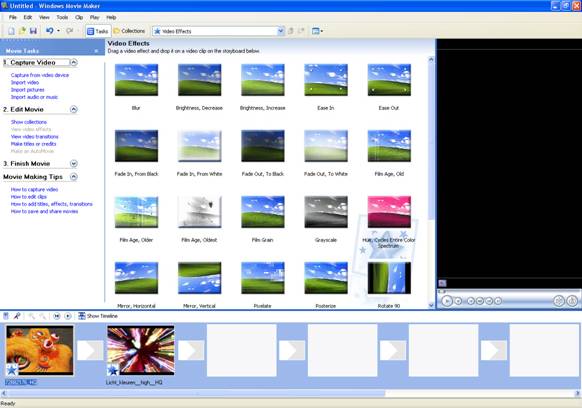Click the preview monitor Play button
Viewport: 582px width, 408px height.
point(447,301)
